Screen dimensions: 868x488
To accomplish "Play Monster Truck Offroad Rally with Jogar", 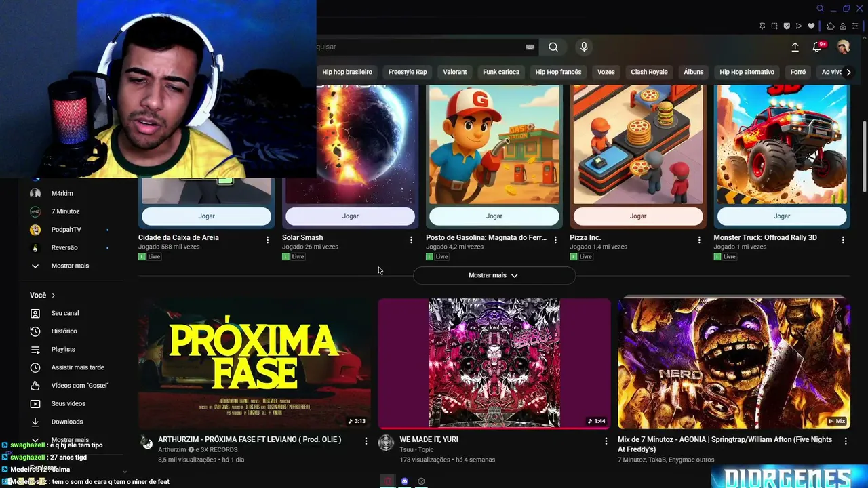I will (x=782, y=216).
